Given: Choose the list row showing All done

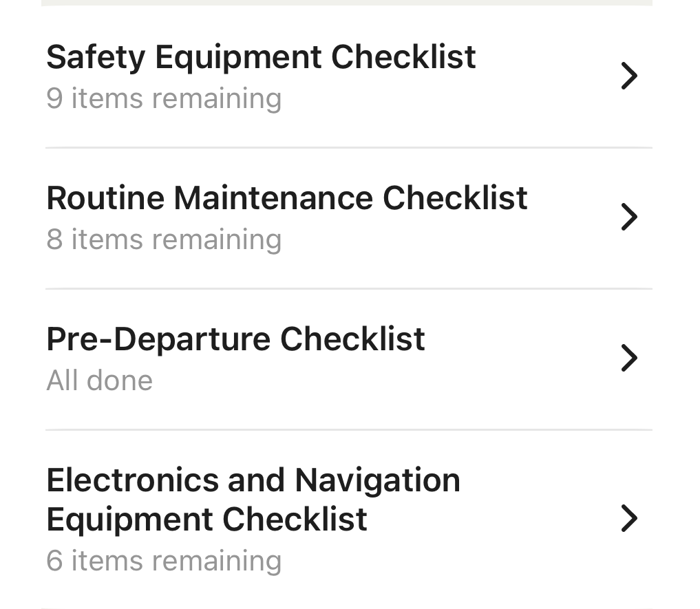Looking at the screenshot, I should click(349, 359).
